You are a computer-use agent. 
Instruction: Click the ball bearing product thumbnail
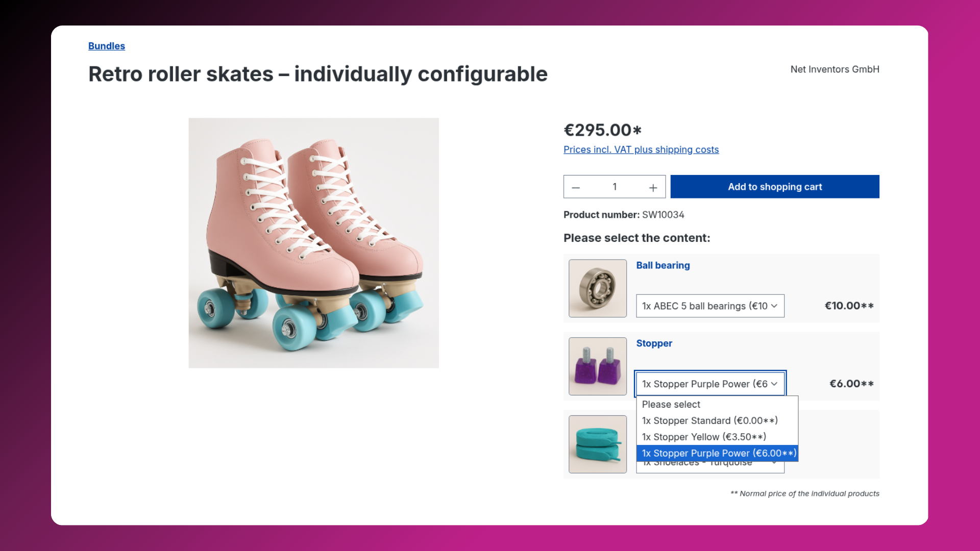point(598,288)
